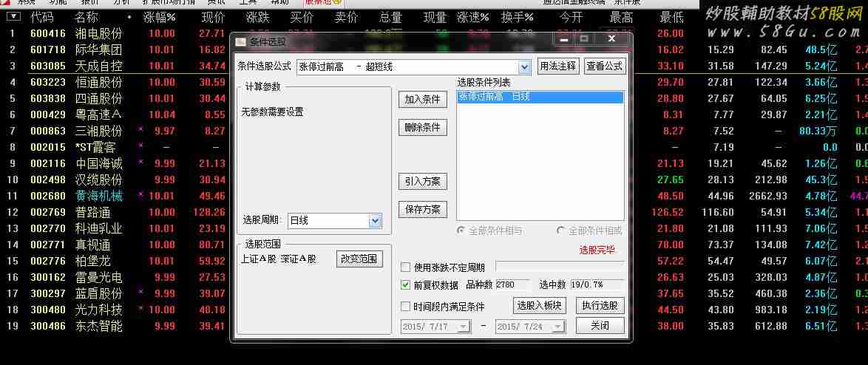
Task: Click value 2662.93 in 黄海机械 row
Action: 767,197
